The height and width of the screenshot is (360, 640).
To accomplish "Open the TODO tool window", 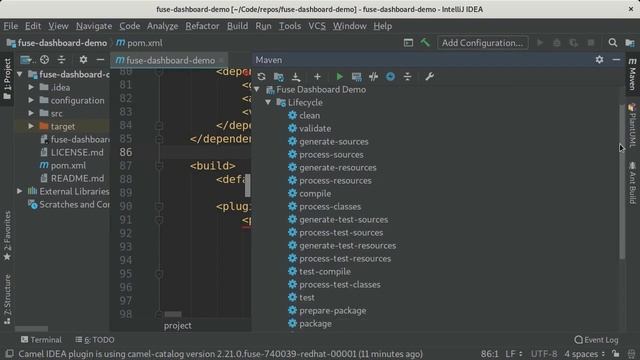I will tap(95, 340).
